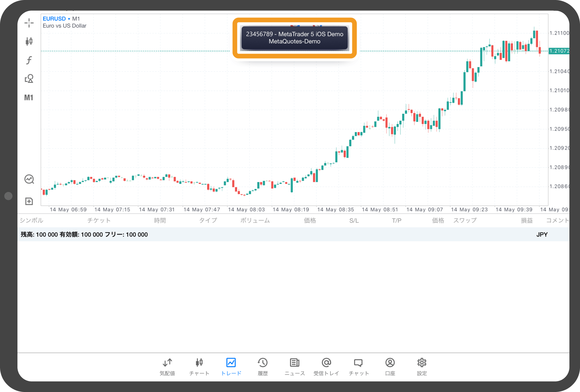The image size is (580, 392).
Task: Open chart type candlestick settings
Action: 29,41
